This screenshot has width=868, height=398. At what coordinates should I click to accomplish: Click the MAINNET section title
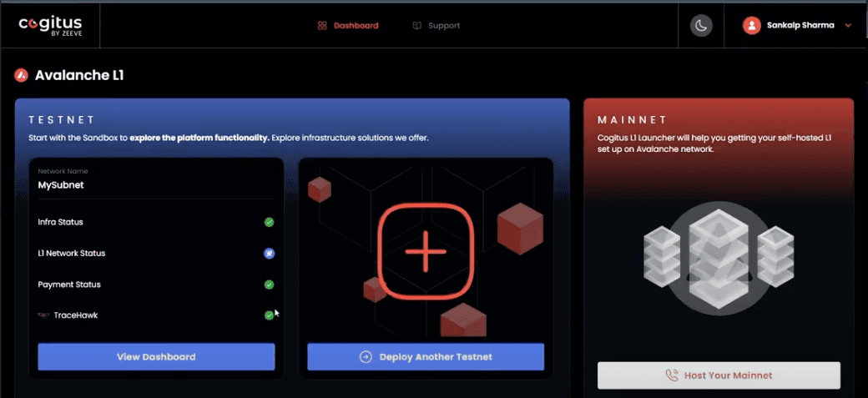click(632, 120)
